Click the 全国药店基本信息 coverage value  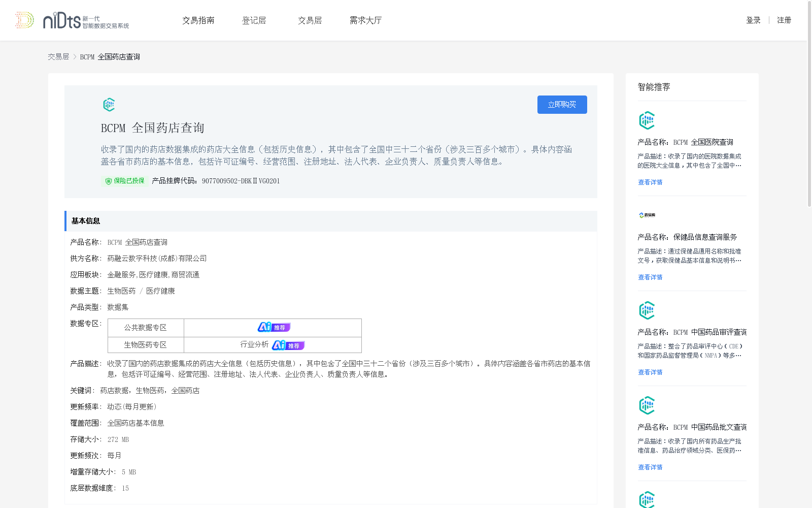tap(136, 423)
